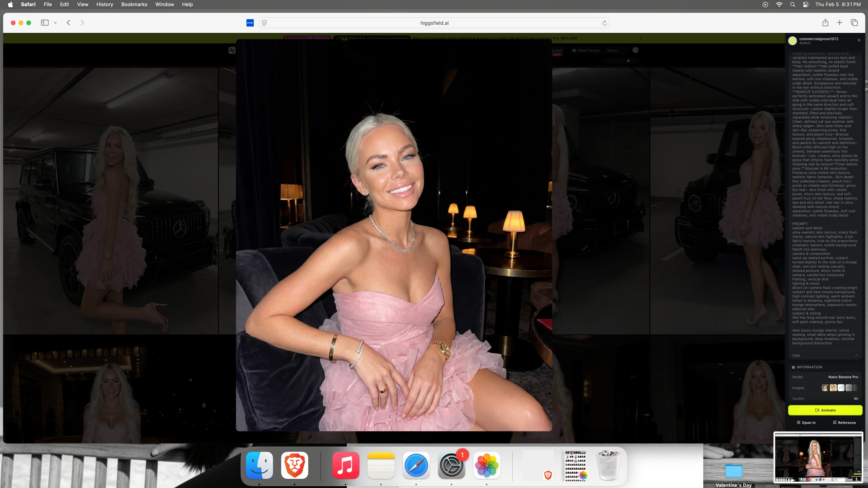The width and height of the screenshot is (868, 488).
Task: Open the Bookmarks menu
Action: pyautogui.click(x=134, y=4)
